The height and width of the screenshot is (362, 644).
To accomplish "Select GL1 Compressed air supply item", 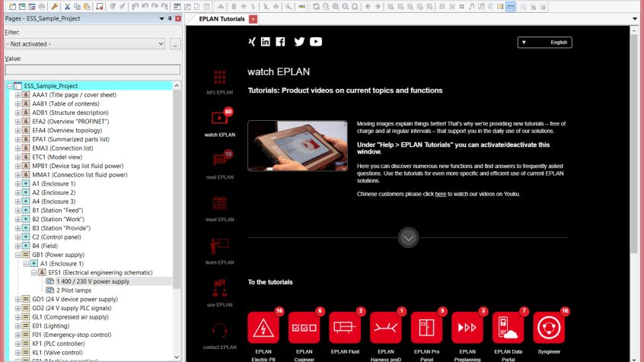I will click(70, 317).
